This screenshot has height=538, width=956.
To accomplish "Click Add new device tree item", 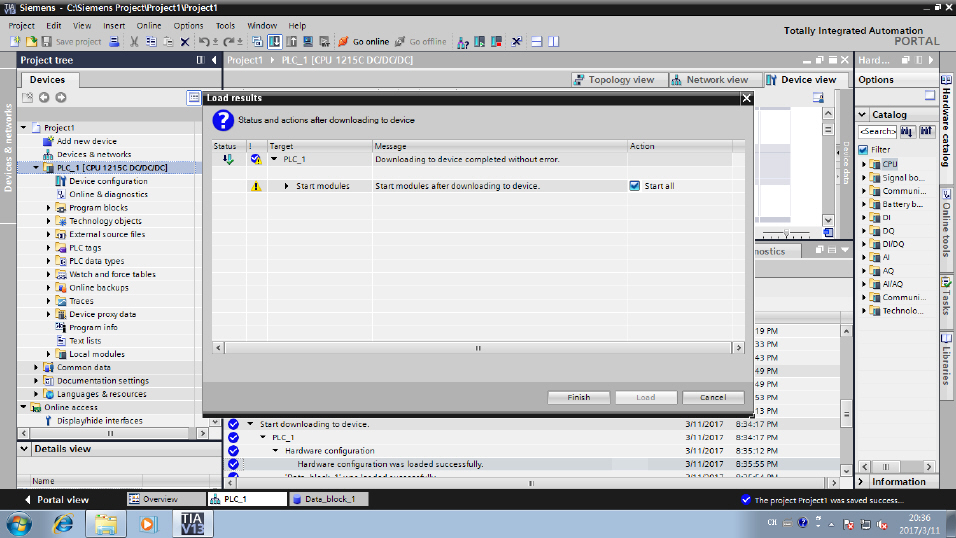I will coord(87,141).
